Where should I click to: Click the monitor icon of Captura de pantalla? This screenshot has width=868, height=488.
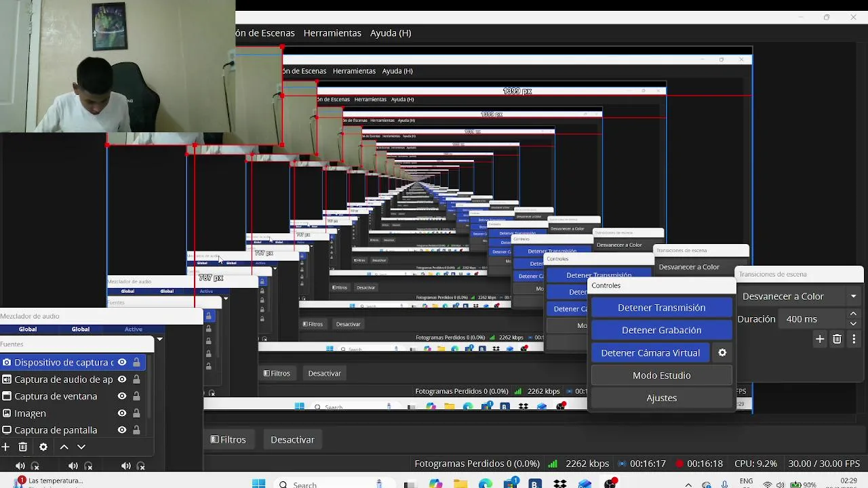tap(7, 430)
